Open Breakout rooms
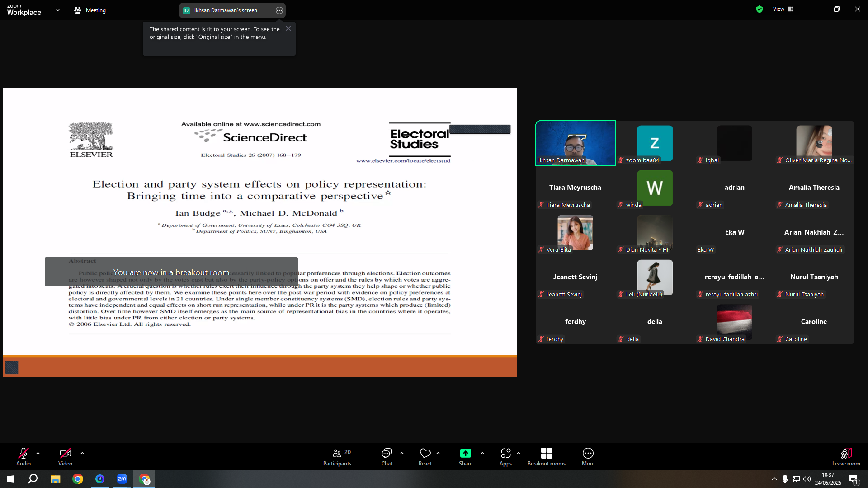868x488 pixels. pos(547,457)
